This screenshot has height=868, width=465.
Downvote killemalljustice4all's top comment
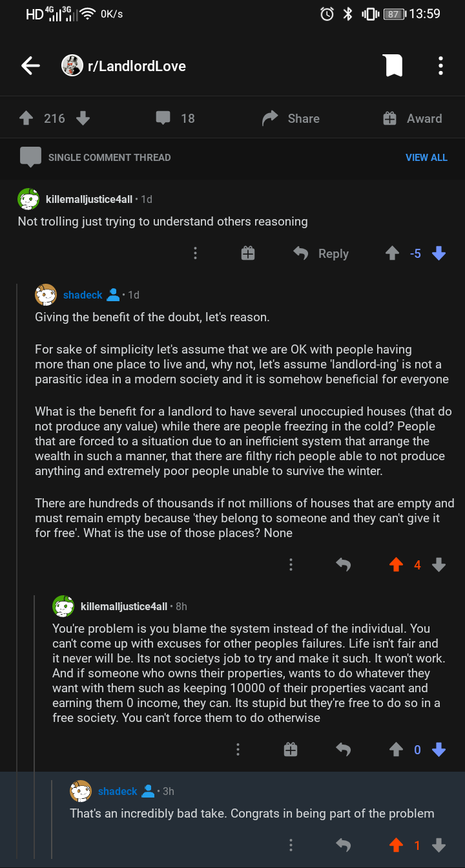click(439, 253)
